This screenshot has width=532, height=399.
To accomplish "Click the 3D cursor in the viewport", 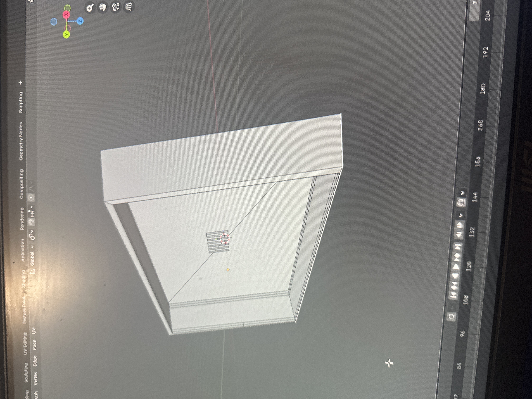I will (225, 238).
